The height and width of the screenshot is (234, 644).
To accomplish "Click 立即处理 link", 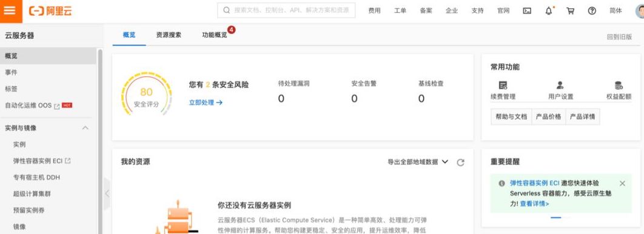I will 206,102.
